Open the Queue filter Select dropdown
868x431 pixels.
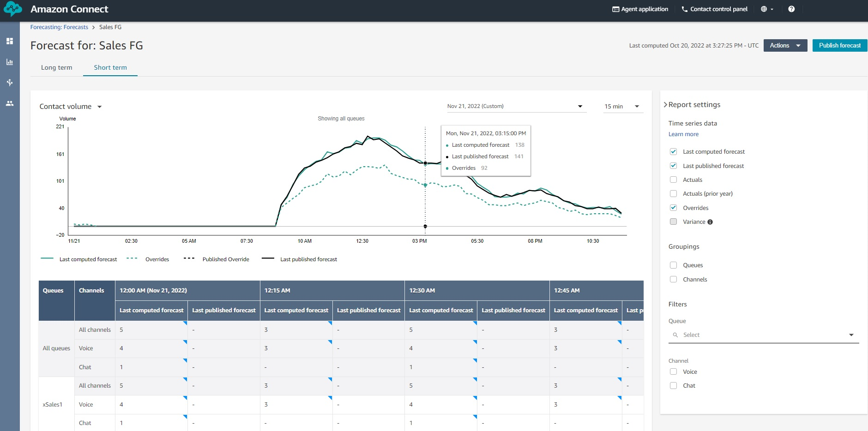point(764,335)
